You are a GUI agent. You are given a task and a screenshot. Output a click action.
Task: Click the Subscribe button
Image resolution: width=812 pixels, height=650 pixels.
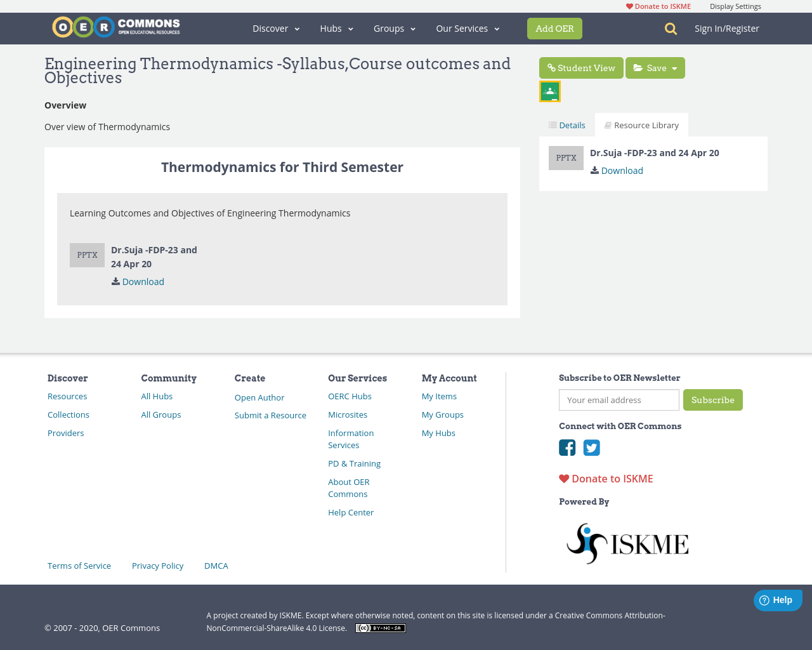click(x=712, y=400)
